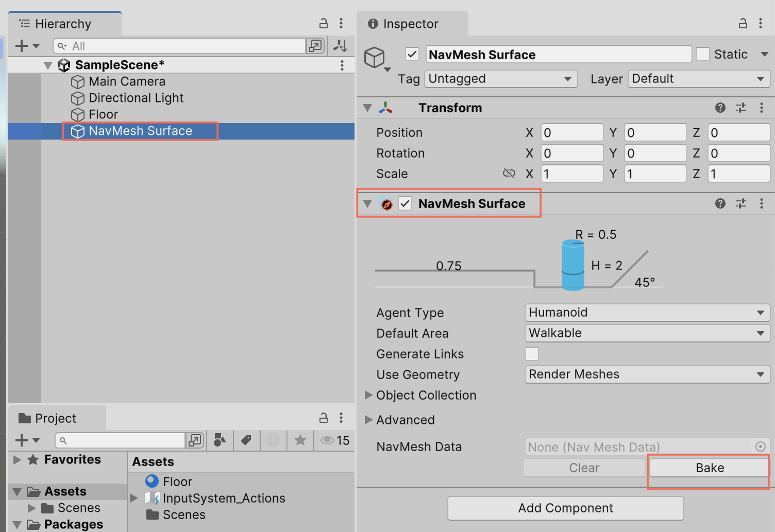Expand the Object Collection section

pos(368,396)
